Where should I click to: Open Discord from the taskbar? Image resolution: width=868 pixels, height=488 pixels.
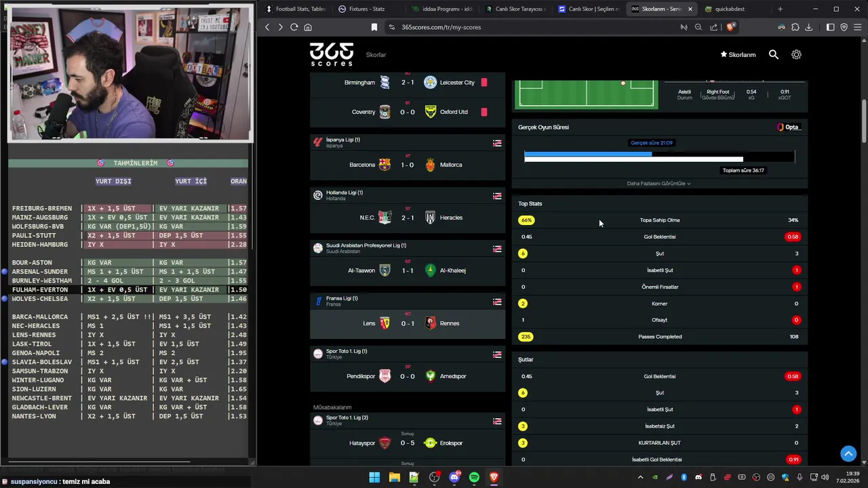[454, 477]
